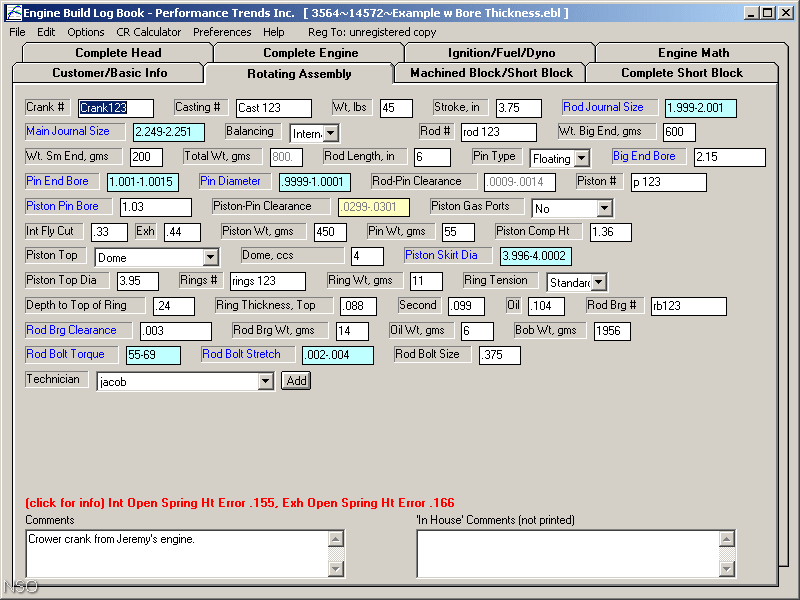Click the red spring height error message
Image resolution: width=800 pixels, height=600 pixels.
tap(240, 503)
